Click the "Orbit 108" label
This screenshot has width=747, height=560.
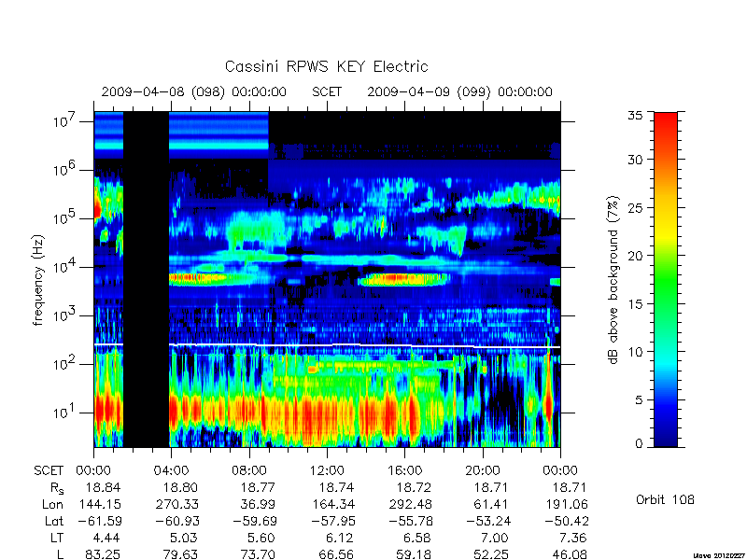[665, 499]
